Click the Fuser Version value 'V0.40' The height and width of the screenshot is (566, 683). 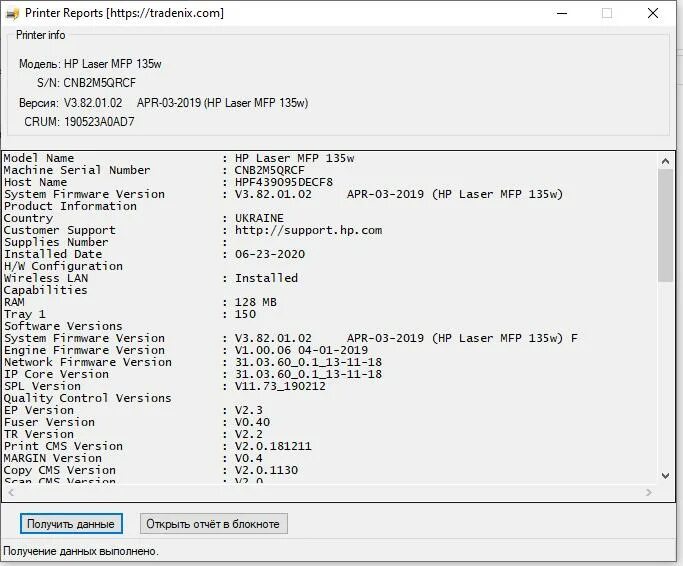pos(252,422)
